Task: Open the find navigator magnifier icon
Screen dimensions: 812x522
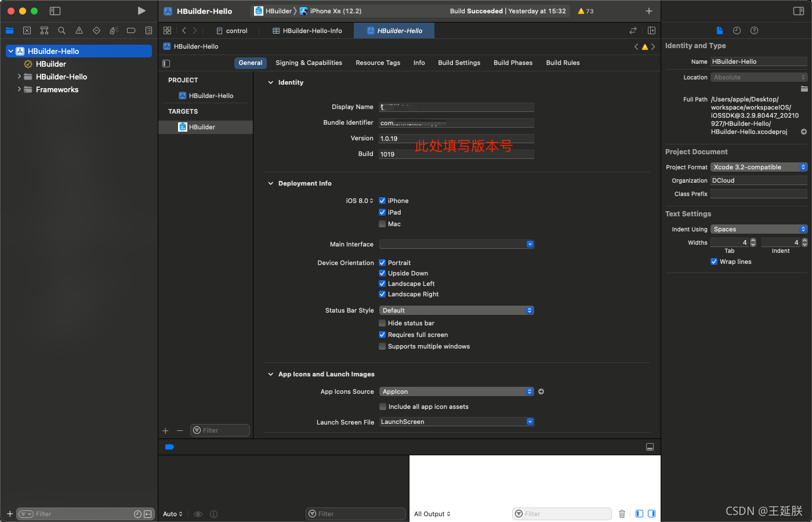Action: (61, 31)
